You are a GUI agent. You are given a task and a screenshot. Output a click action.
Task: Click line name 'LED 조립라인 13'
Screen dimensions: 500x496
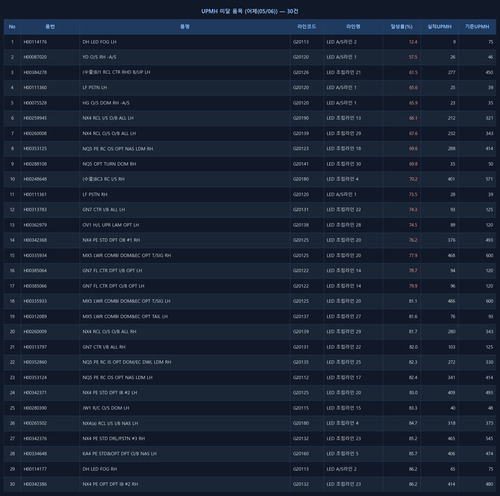click(x=343, y=118)
